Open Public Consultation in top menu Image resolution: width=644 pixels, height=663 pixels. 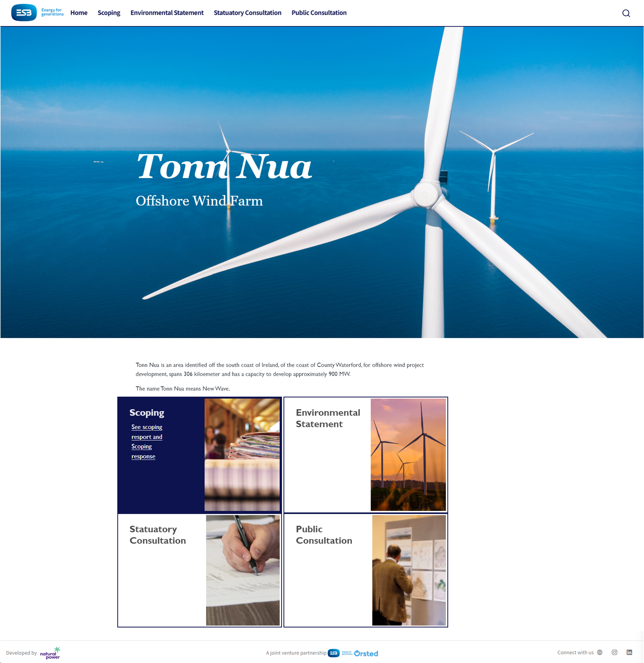click(319, 13)
